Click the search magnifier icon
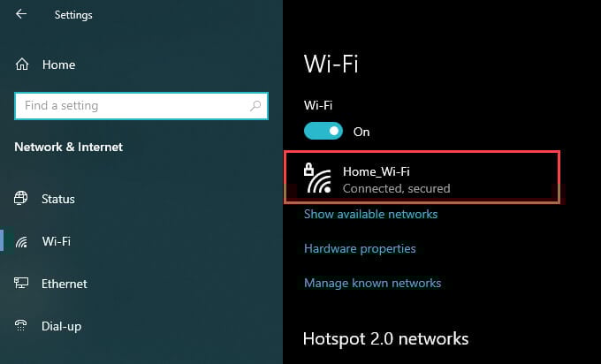Screen dimensions: 601x364 [x=255, y=106]
